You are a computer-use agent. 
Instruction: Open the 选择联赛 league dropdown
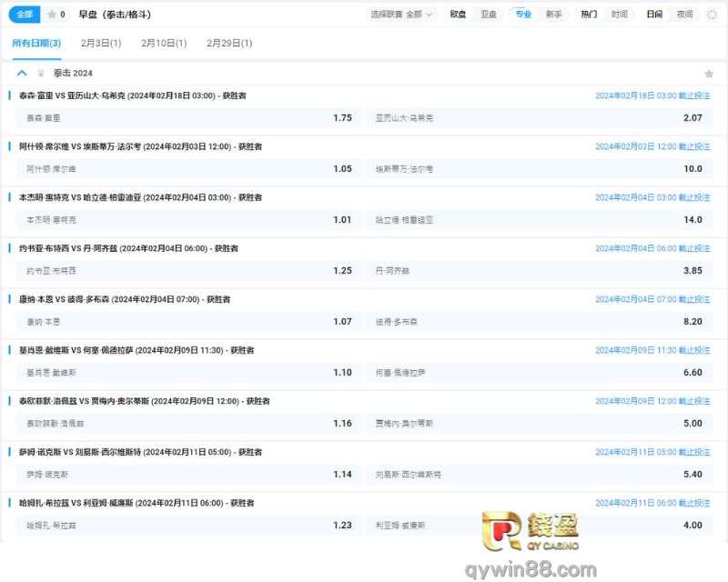[x=402, y=15]
